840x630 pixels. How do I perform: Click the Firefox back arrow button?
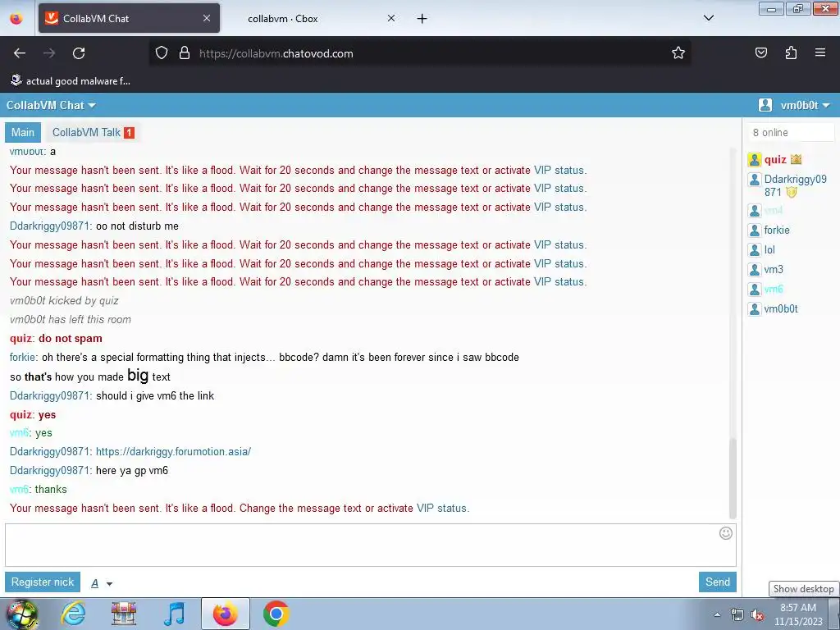[x=20, y=53]
